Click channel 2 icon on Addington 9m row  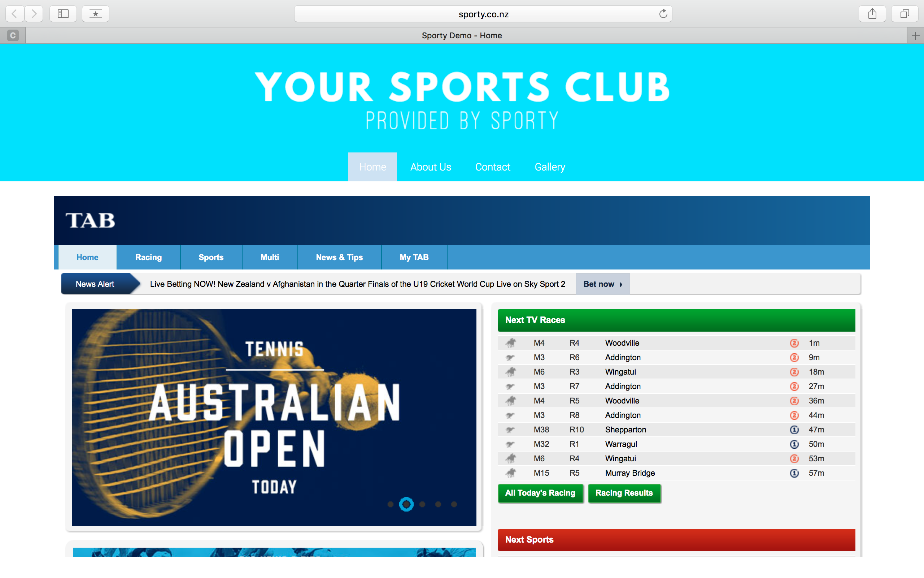tap(794, 357)
